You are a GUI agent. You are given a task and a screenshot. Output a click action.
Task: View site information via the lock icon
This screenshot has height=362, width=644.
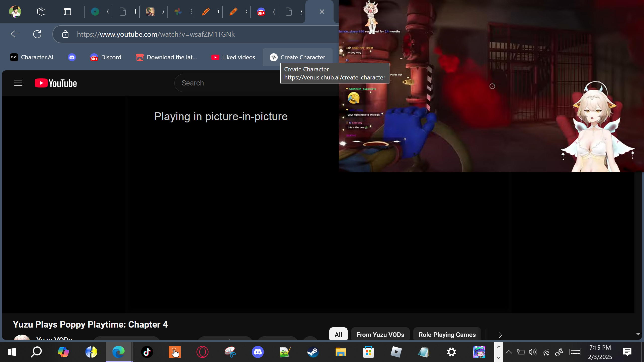pyautogui.click(x=65, y=34)
